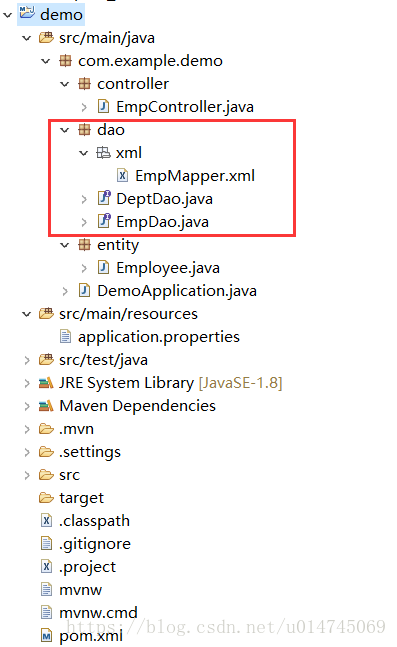Click the EmpController.java file icon
397x647 pixels.
(103, 106)
